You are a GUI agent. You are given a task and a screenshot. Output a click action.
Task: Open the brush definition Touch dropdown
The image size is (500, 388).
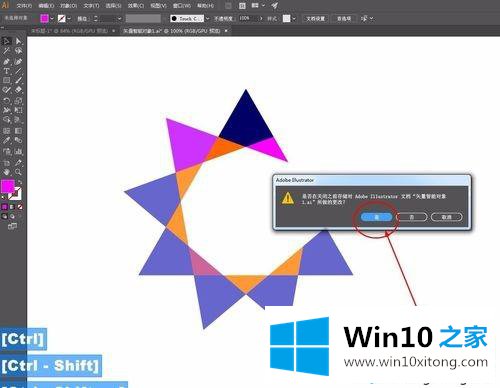[x=207, y=19]
